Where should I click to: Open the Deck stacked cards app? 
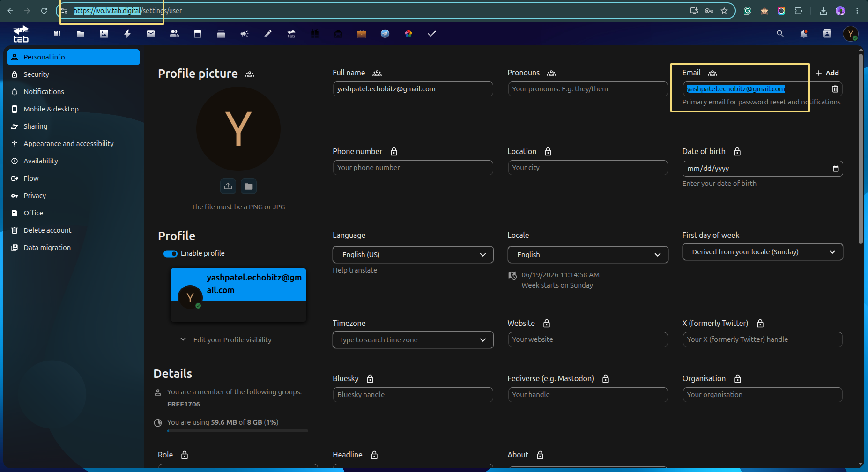pos(221,34)
